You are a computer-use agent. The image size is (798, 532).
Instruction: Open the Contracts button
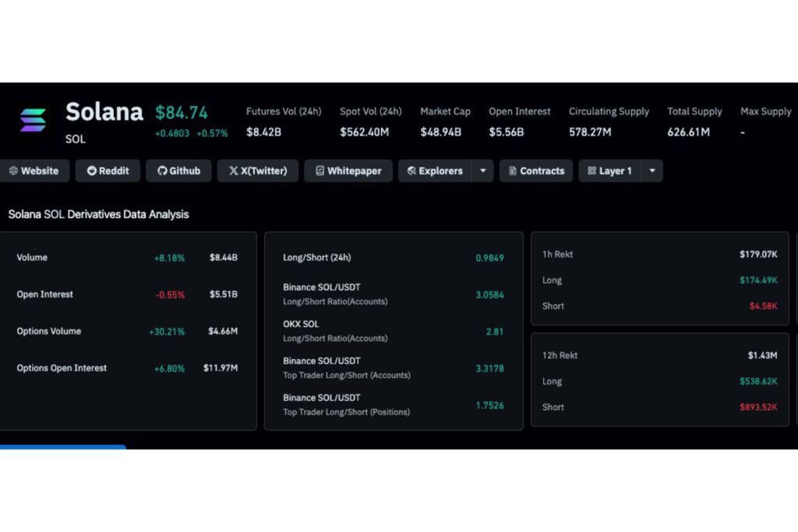(536, 171)
